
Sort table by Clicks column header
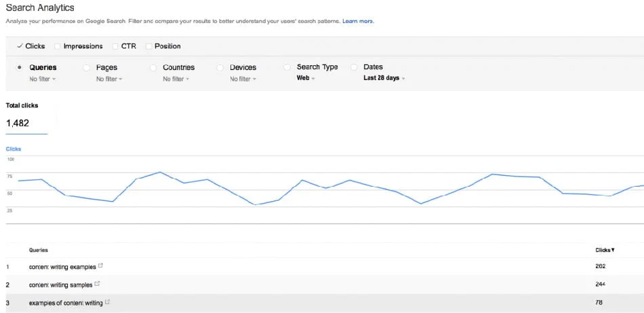click(605, 251)
